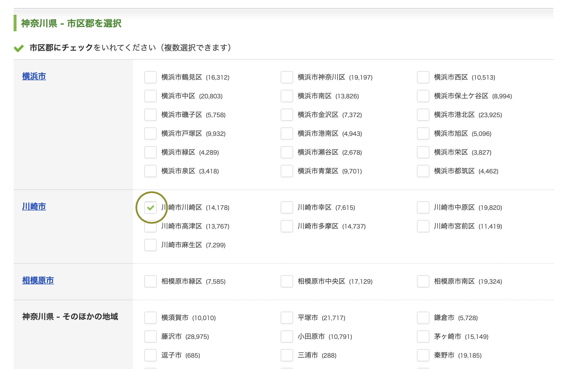
Task: Check the 相模原市南区 checkbox
Action: (423, 281)
